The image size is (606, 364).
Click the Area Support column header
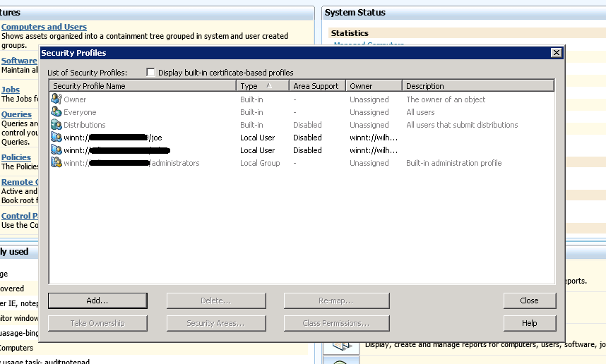[x=317, y=86]
